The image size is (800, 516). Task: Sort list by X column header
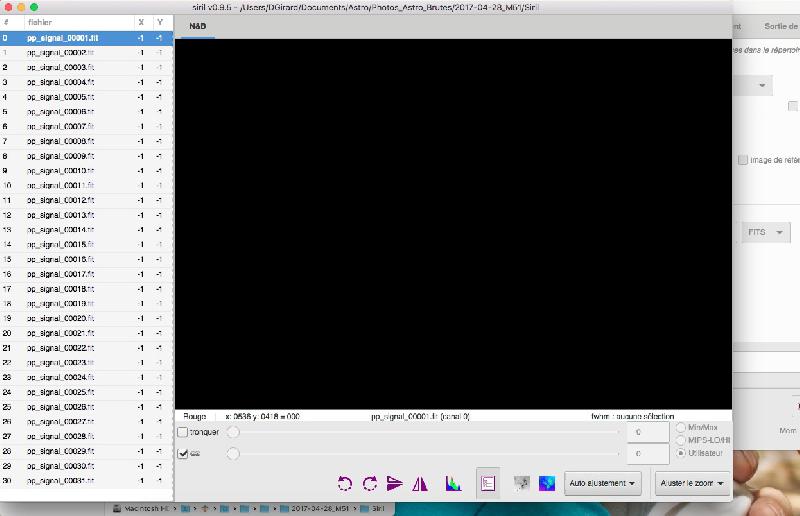click(141, 22)
